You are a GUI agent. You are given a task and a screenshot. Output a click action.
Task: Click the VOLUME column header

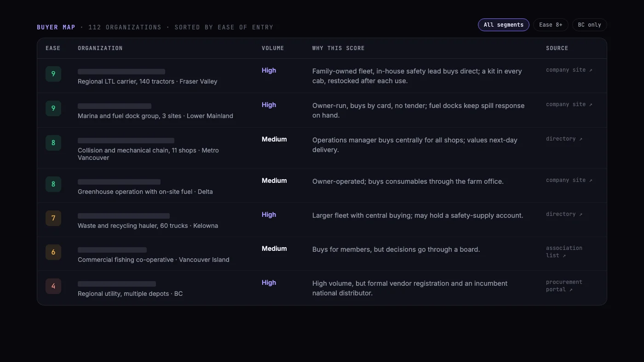point(273,48)
